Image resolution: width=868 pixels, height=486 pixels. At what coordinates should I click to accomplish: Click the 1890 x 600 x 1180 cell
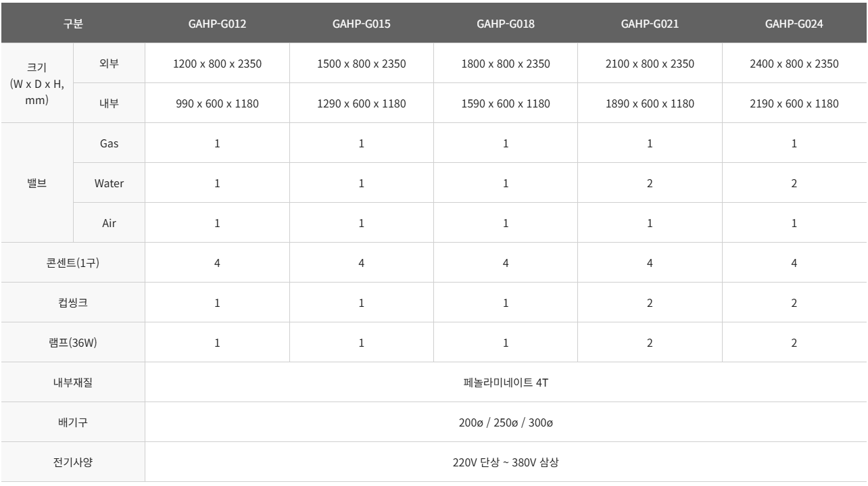[x=650, y=104]
